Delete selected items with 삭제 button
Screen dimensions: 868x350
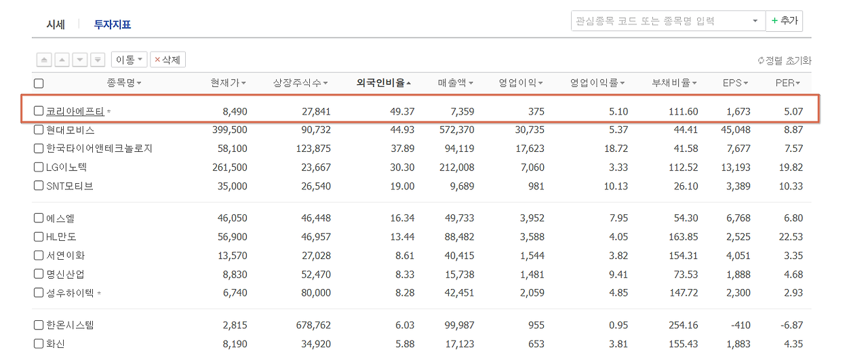coord(167,60)
